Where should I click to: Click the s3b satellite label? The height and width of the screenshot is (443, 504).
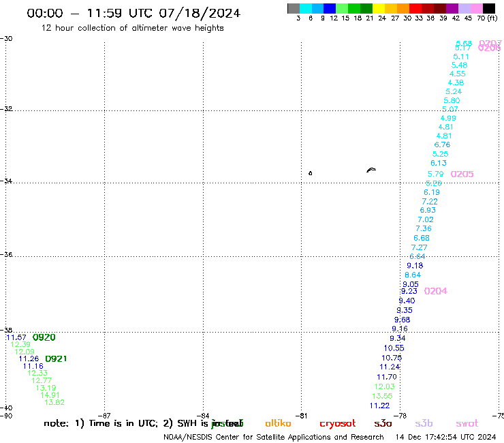424,423
